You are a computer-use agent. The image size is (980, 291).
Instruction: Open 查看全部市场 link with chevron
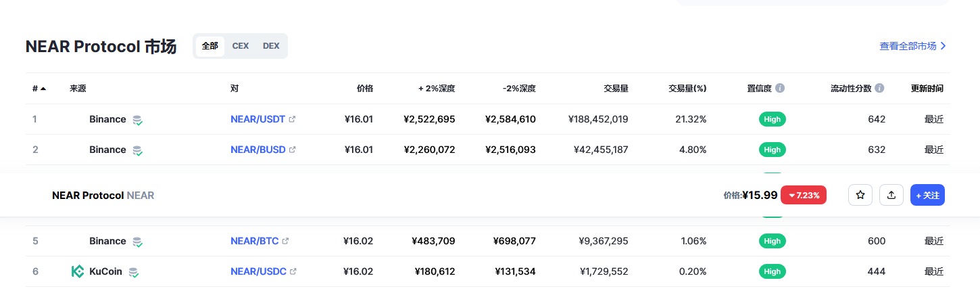913,46
